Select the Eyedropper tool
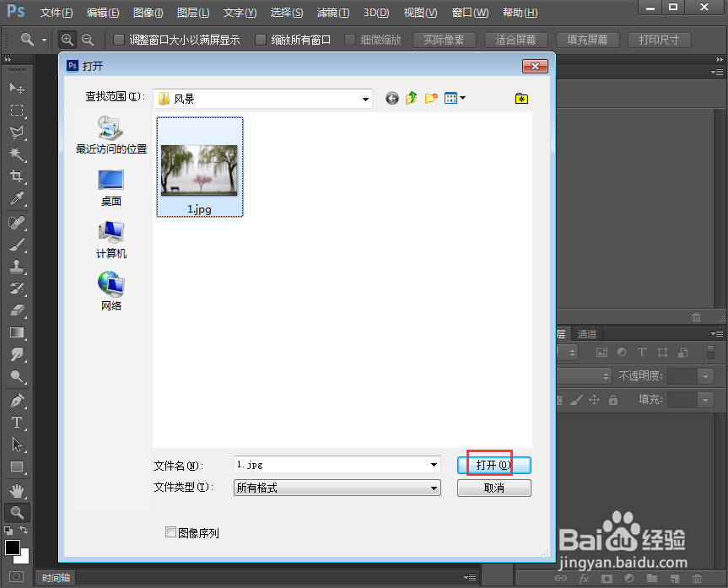Viewport: 728px width, 588px height. pyautogui.click(x=17, y=198)
